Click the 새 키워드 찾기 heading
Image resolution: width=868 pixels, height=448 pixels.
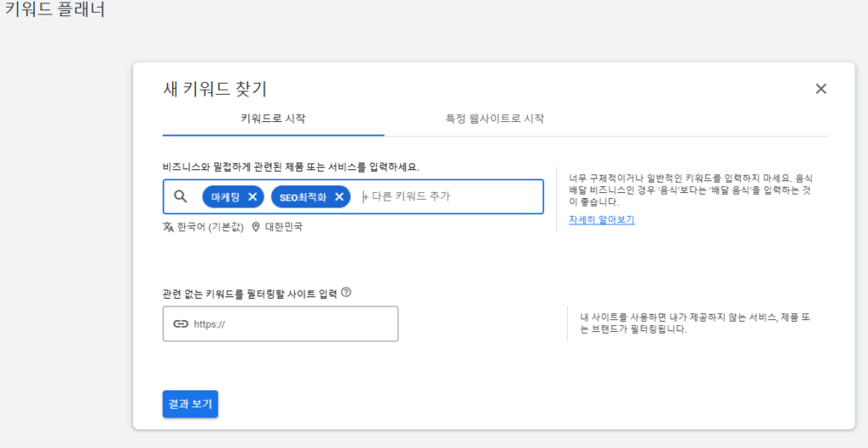click(x=215, y=88)
